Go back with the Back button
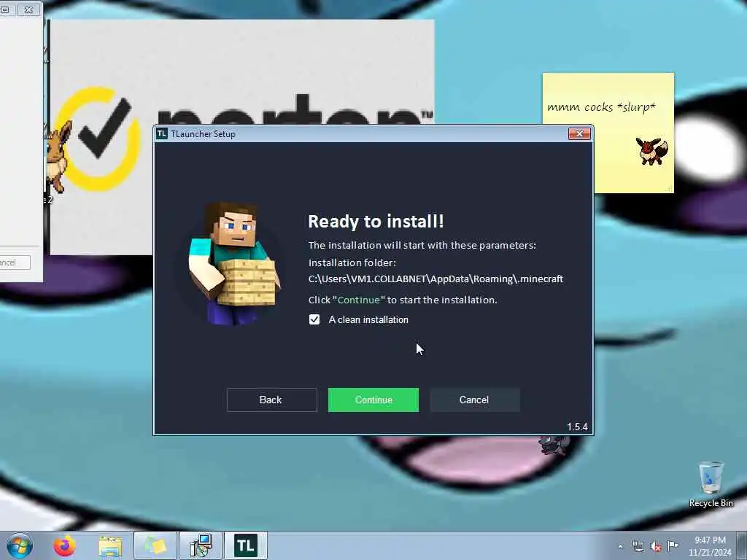Viewport: 747px width, 560px height. [271, 400]
